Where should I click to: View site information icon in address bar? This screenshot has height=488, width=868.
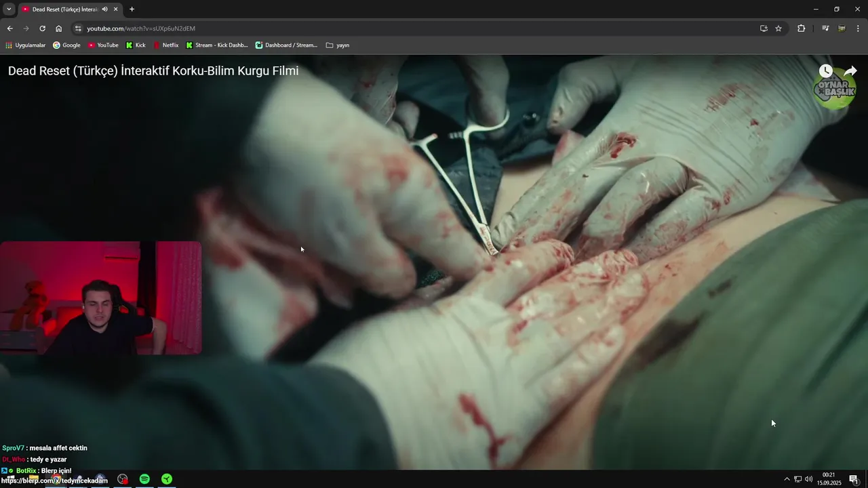(78, 28)
